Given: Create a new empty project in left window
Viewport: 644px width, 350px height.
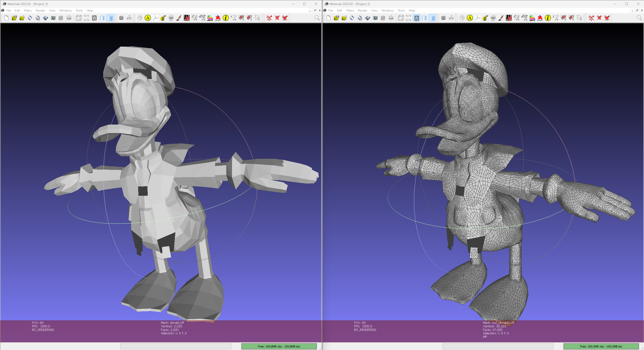Looking at the screenshot, I should tap(7, 18).
